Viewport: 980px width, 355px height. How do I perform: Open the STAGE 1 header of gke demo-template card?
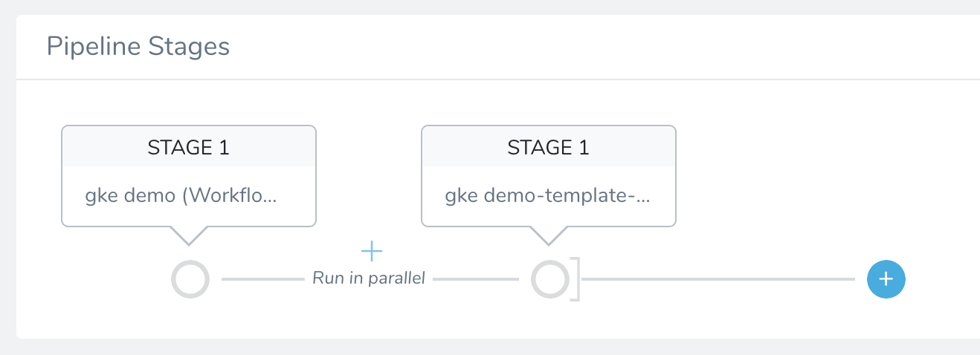pyautogui.click(x=549, y=146)
